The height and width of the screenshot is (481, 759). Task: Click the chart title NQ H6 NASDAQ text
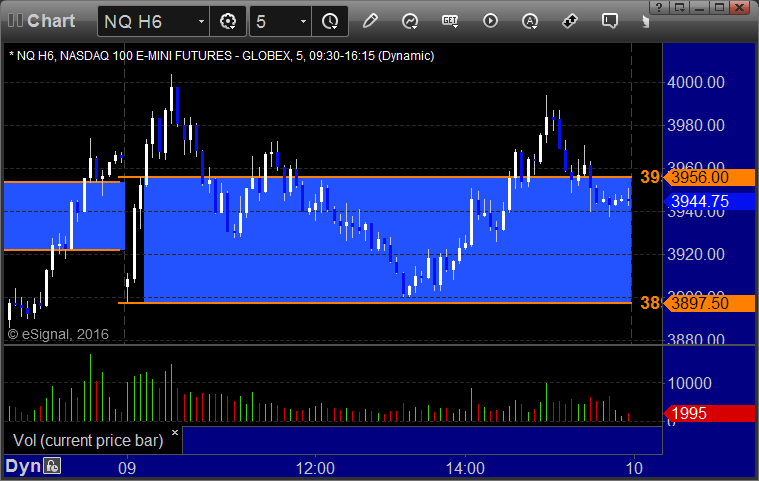coord(221,56)
